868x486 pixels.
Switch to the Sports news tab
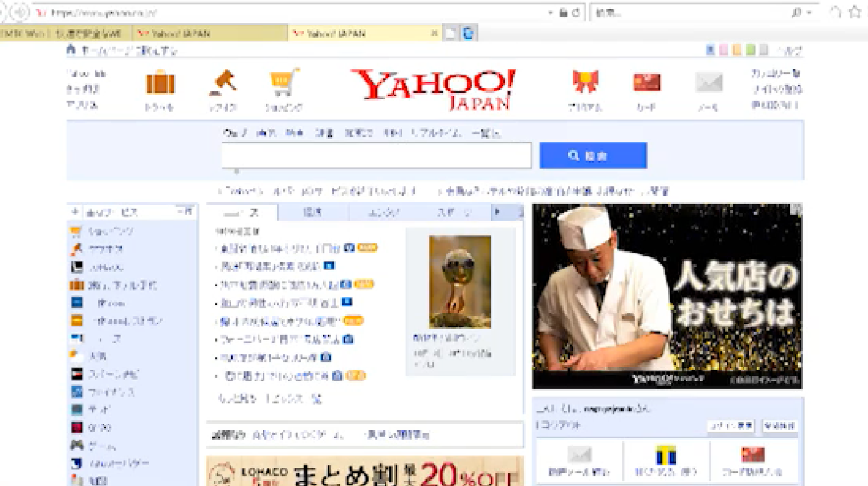[455, 212]
